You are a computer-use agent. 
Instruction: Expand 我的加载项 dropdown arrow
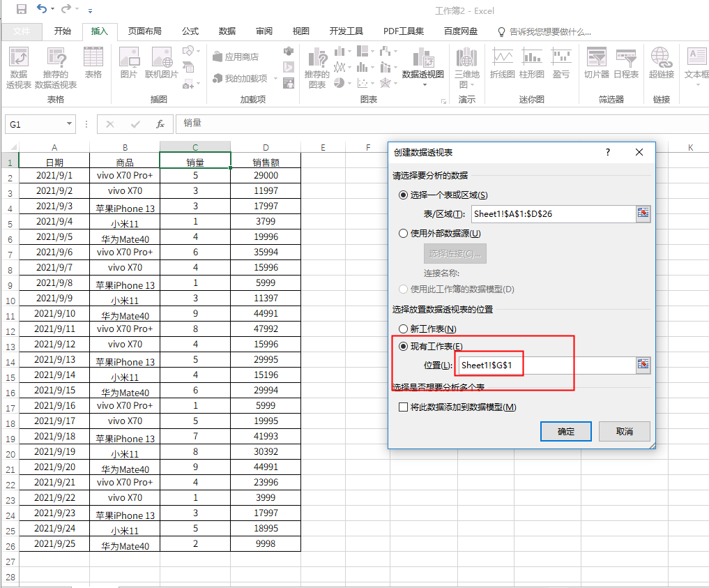275,79
